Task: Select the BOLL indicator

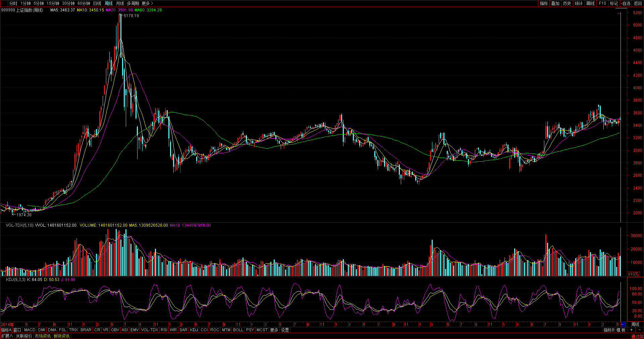Action: 238,330
